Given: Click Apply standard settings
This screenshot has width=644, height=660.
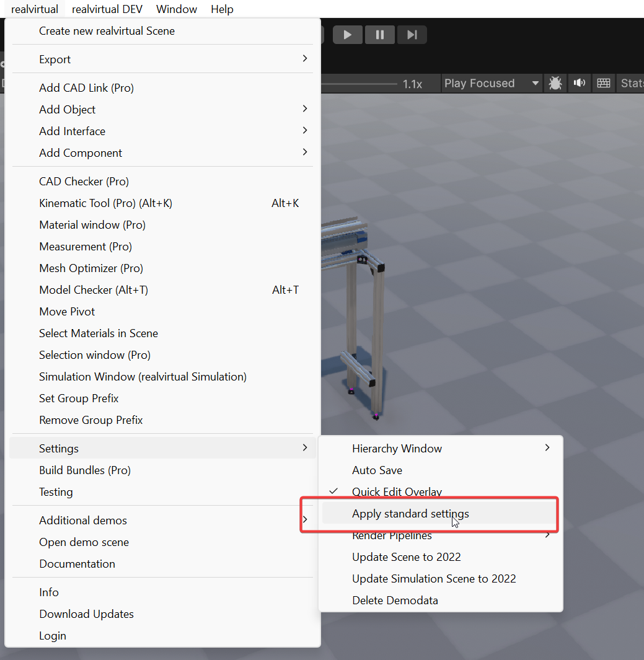Looking at the screenshot, I should [x=440, y=514].
